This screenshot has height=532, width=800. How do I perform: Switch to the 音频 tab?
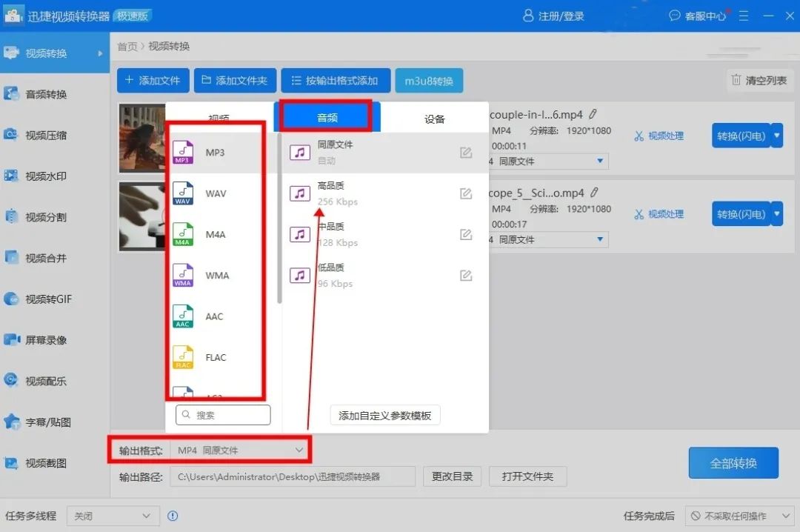[327, 117]
